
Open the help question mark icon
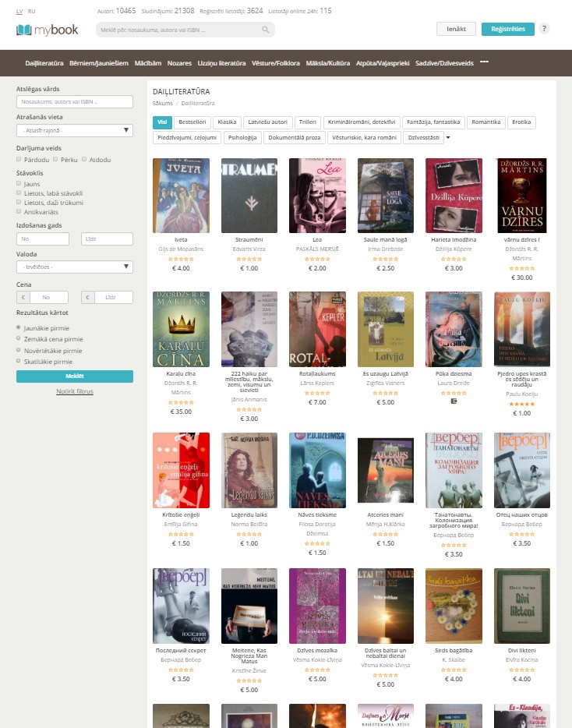coord(544,29)
